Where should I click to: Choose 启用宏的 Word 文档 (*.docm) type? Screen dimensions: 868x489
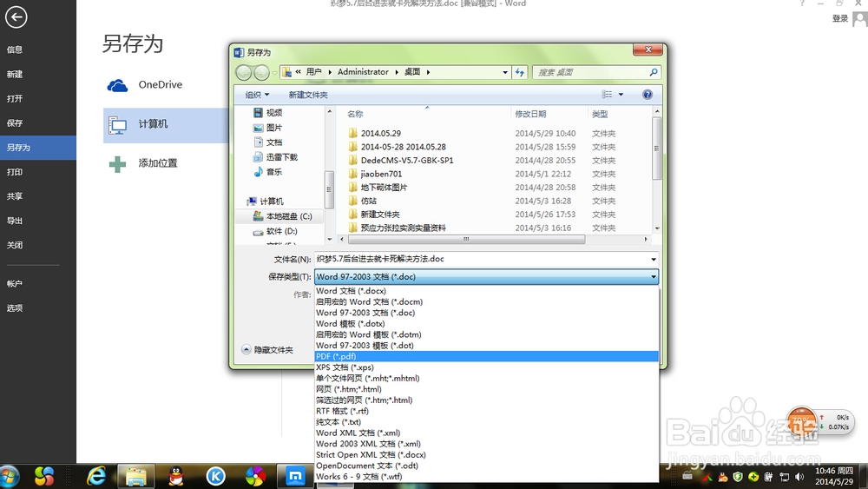[487, 301]
